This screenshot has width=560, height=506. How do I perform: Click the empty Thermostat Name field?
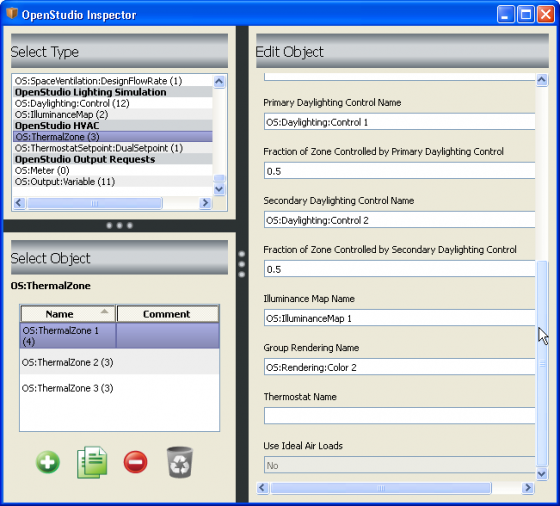(399, 416)
